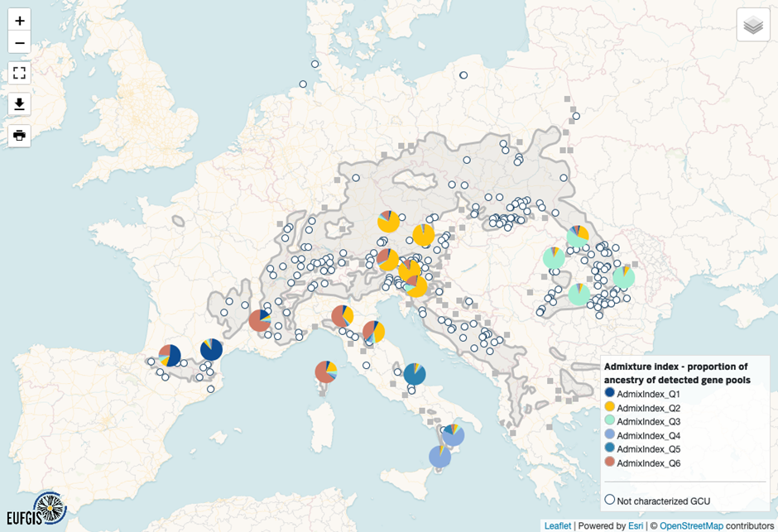Click the Not characterized GCU legend circle
778x532 pixels.
(610, 500)
